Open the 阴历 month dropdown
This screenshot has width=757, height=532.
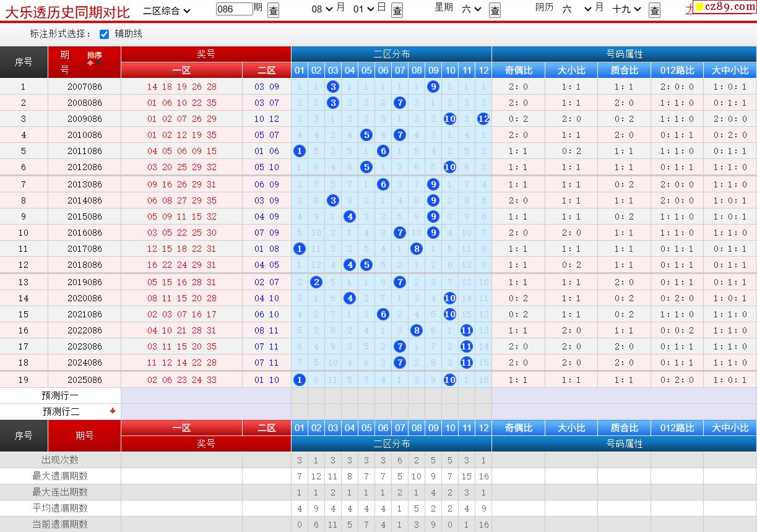pyautogui.click(x=577, y=9)
